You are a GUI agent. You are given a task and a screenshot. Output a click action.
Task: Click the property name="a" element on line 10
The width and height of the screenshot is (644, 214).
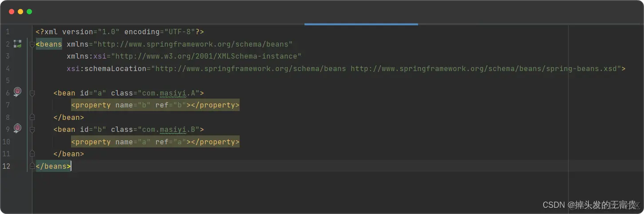click(155, 142)
